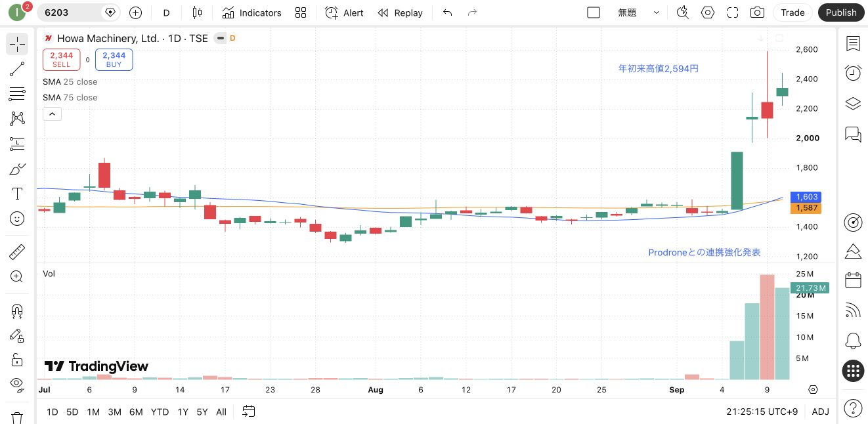Select the text annotation tool
The height and width of the screenshot is (424, 868).
tap(17, 194)
